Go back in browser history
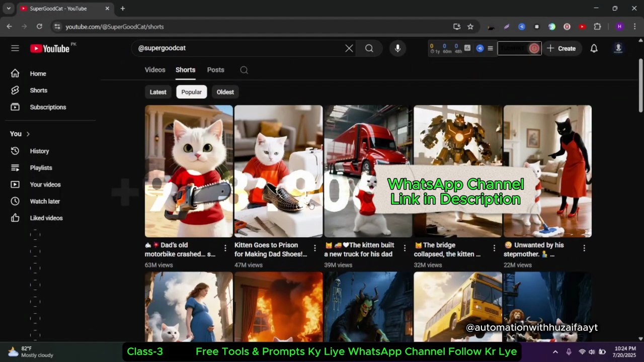 (10, 27)
